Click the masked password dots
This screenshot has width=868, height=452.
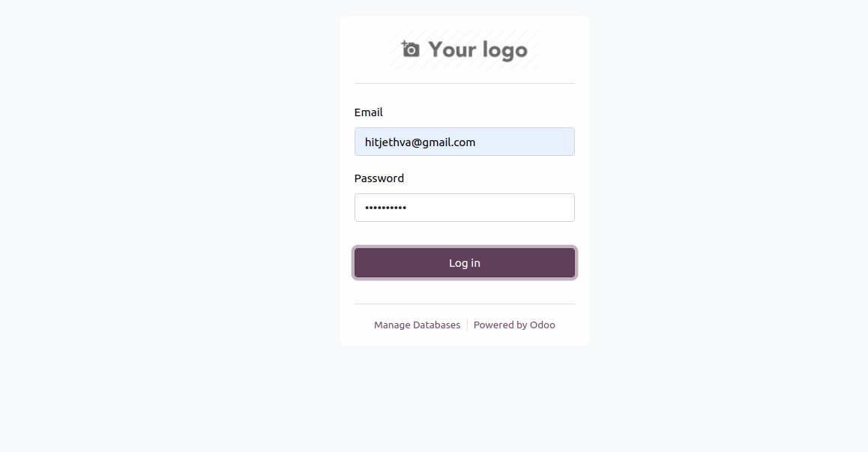(385, 208)
